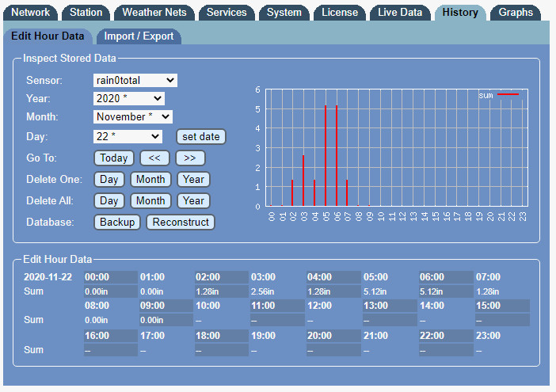Open the Sensor dropdown showing rain0total

pyautogui.click(x=135, y=81)
